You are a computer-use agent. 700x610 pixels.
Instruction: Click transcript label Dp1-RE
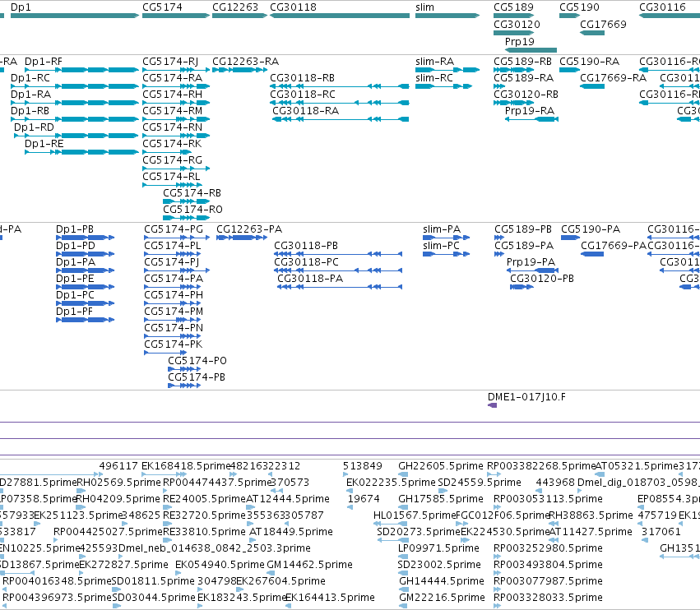tap(44, 144)
